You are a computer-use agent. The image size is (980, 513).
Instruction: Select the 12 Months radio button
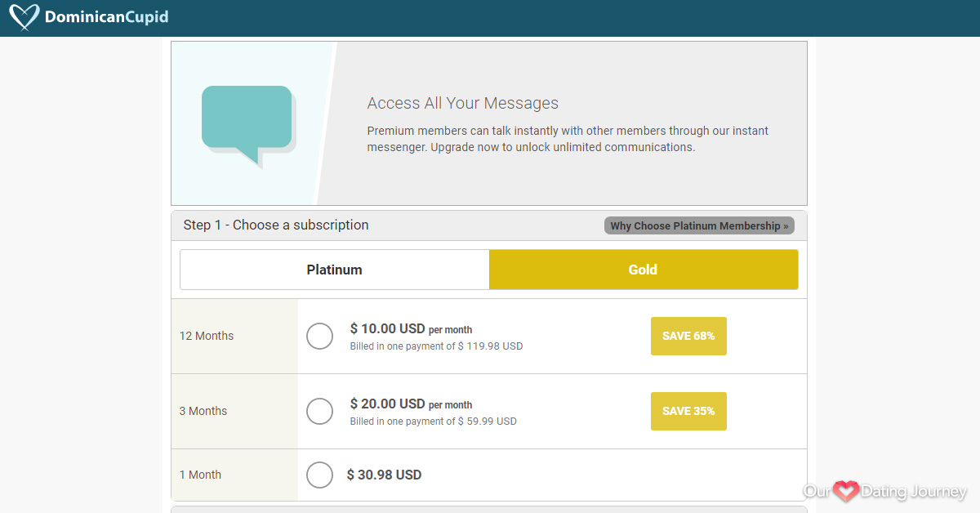coord(319,336)
